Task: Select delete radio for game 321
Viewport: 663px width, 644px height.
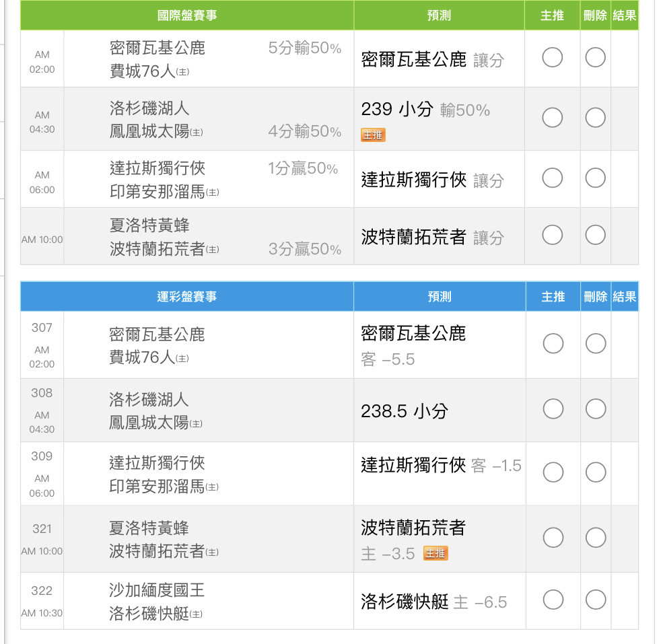Action: [596, 538]
